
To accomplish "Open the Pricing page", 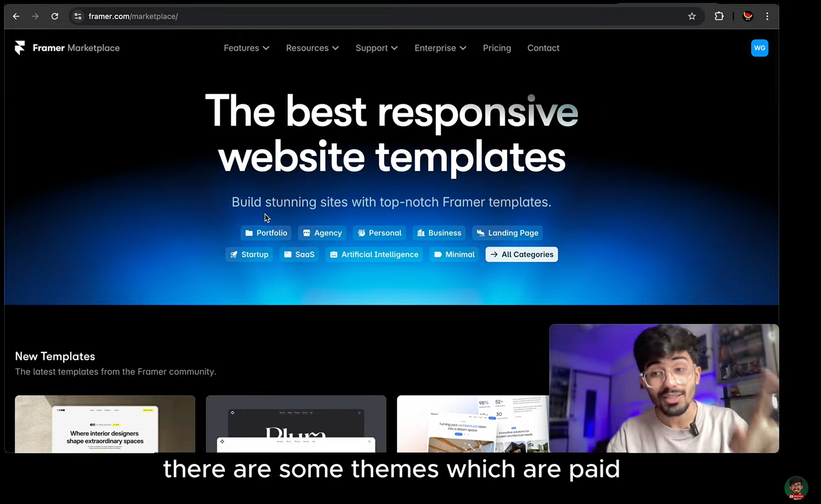I will (497, 48).
